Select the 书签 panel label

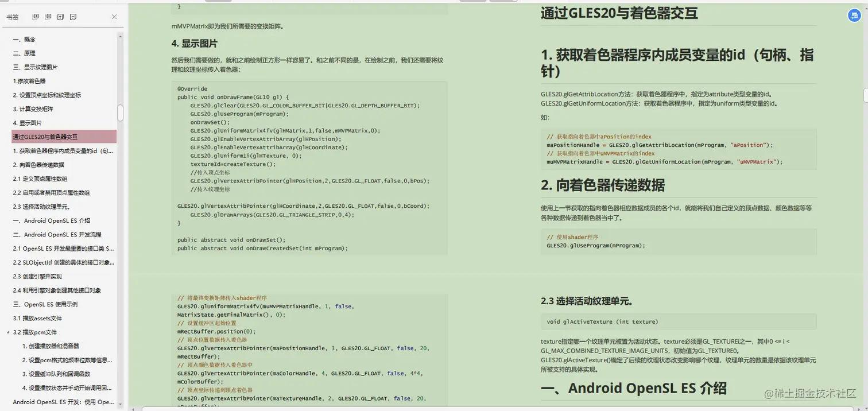[x=13, y=17]
